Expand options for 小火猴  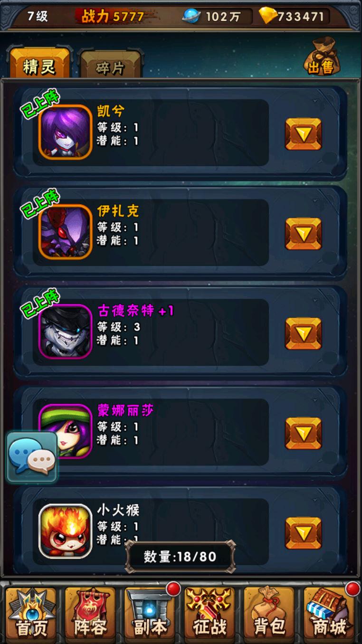303,533
